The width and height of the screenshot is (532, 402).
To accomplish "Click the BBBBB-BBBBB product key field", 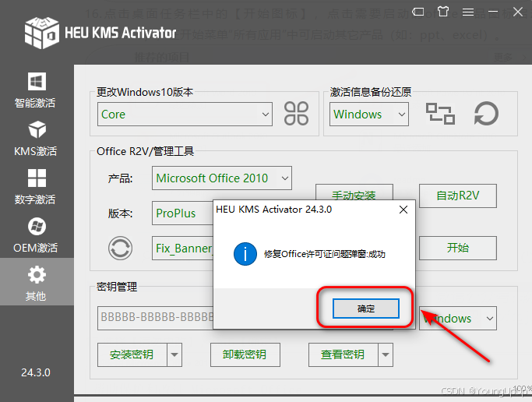I will [155, 318].
